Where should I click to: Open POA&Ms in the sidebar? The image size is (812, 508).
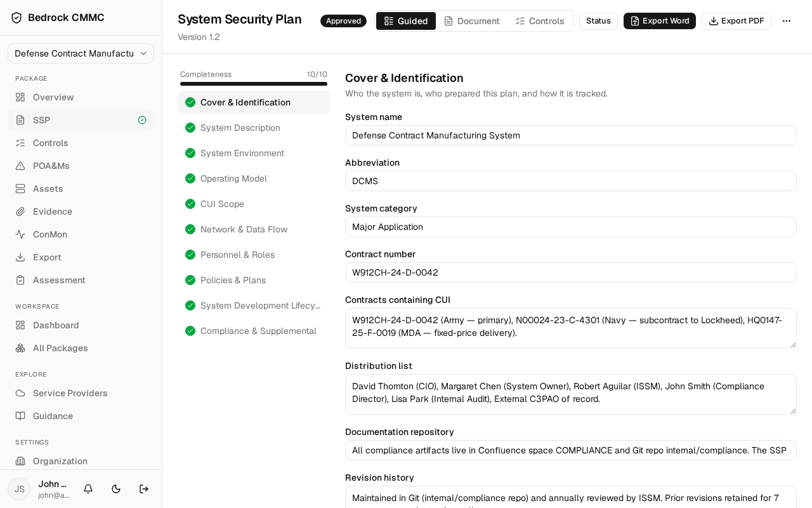point(81,166)
